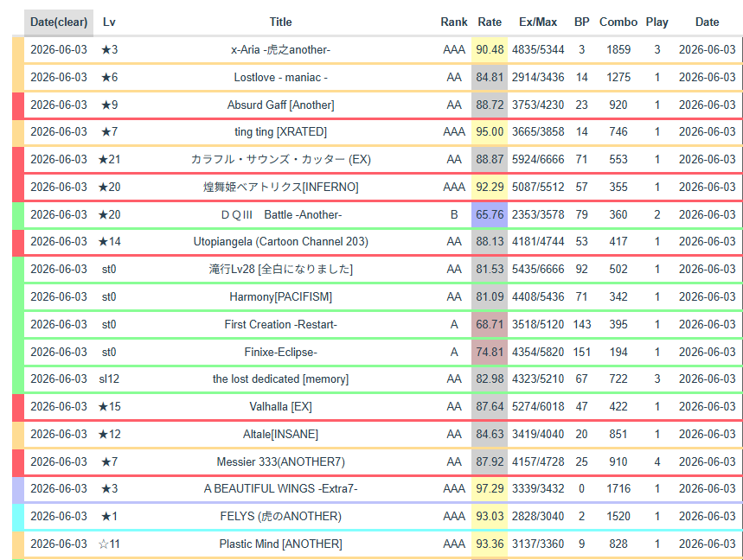Click Ex/Max value 3339/3432
The width and height of the screenshot is (743, 560).
(538, 488)
